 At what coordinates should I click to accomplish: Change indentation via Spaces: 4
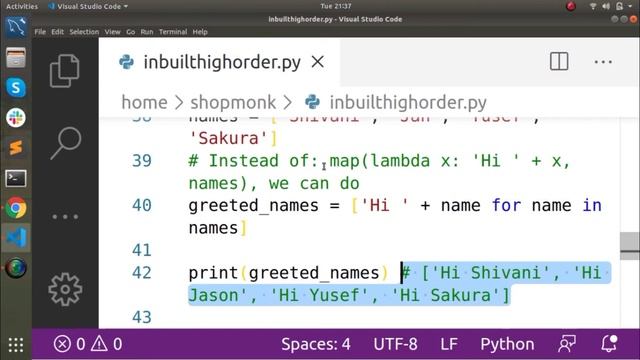coord(316,344)
